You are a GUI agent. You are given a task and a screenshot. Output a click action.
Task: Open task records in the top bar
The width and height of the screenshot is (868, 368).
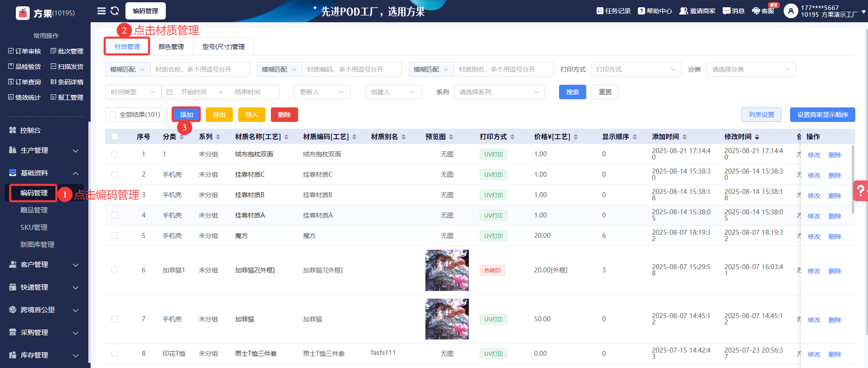pyautogui.click(x=613, y=11)
